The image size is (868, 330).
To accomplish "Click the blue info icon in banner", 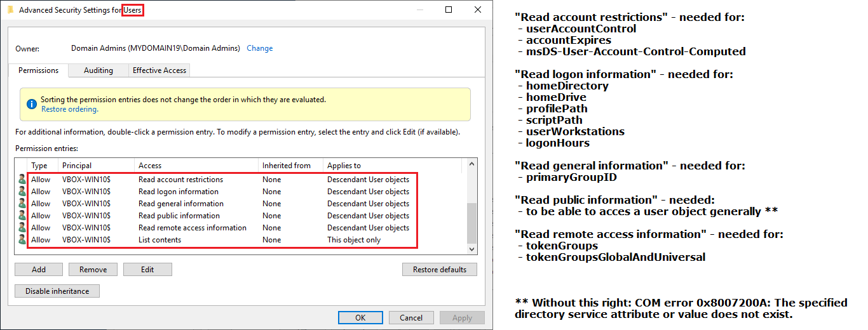I will pos(31,104).
